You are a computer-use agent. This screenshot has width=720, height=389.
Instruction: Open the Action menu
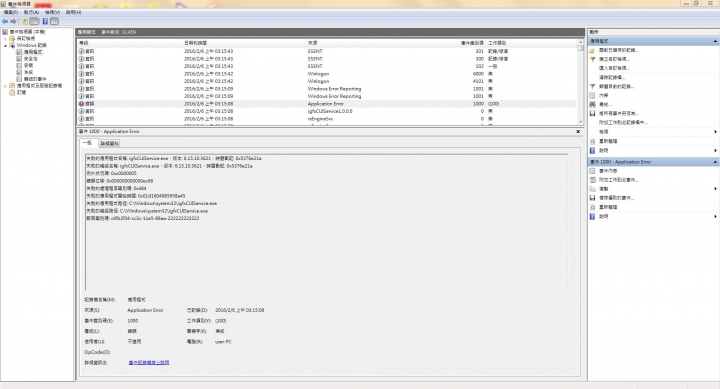pyautogui.click(x=31, y=12)
